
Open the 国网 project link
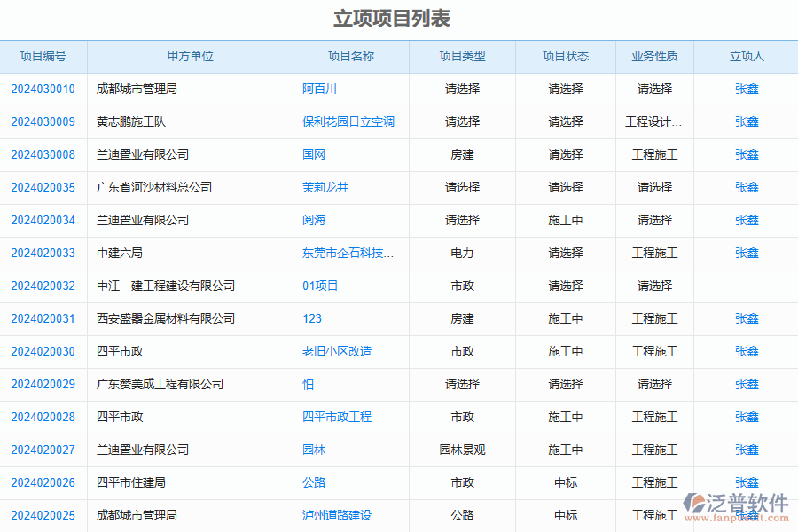[x=314, y=155]
